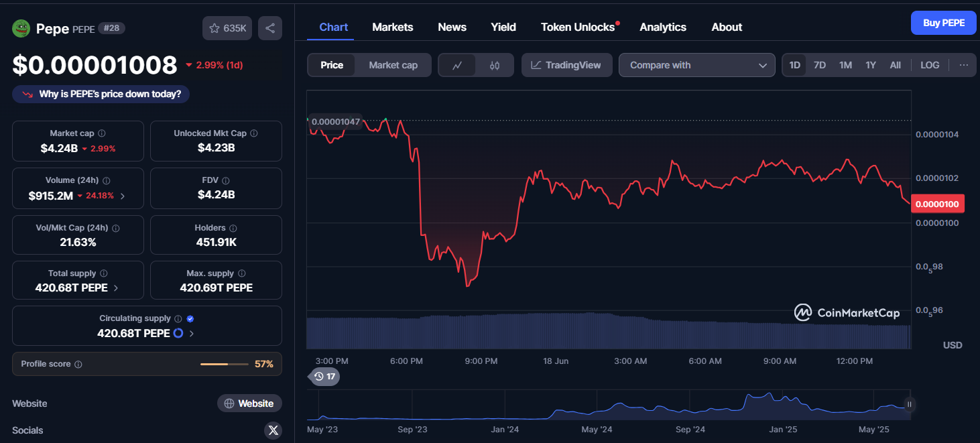Open the Analytics tab
The height and width of the screenshot is (443, 980).
663,27
